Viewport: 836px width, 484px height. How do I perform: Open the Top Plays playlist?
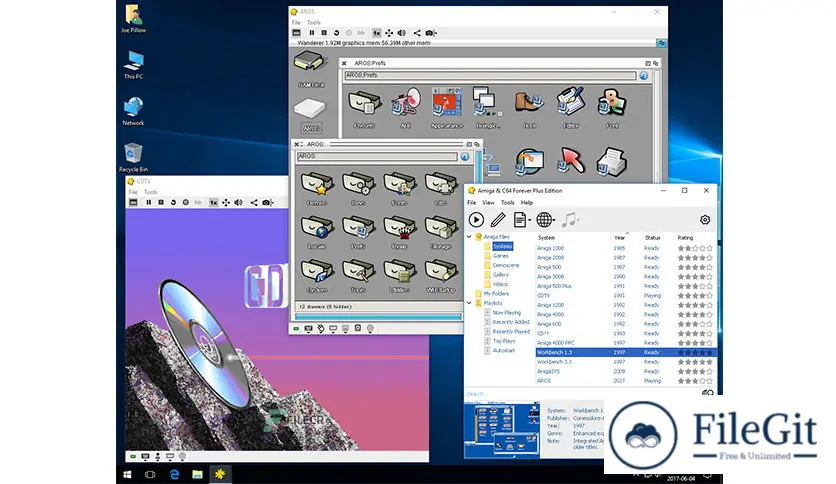(504, 341)
